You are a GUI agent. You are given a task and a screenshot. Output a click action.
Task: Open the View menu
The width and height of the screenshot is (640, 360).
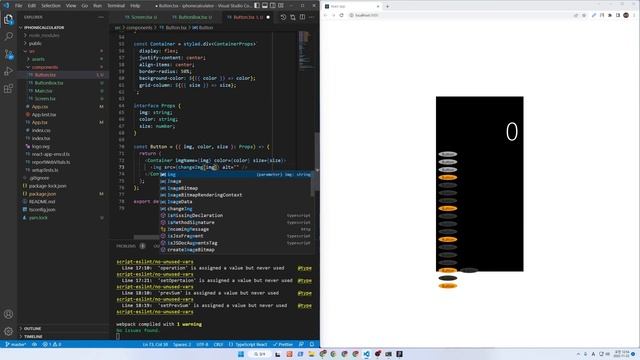[x=71, y=6]
